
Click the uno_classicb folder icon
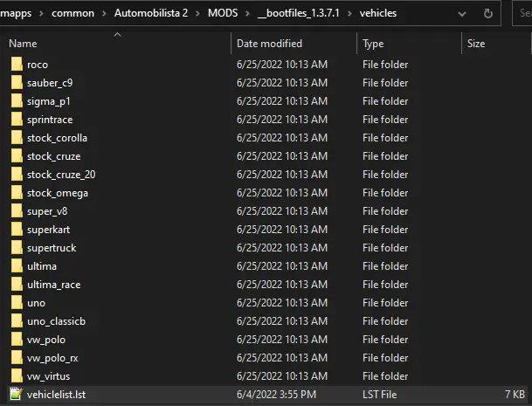[17, 320]
